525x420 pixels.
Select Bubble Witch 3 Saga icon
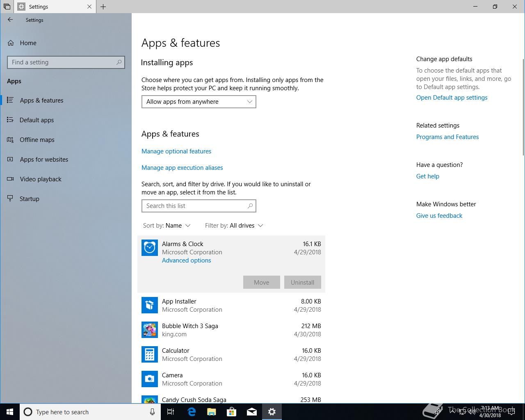pos(150,330)
